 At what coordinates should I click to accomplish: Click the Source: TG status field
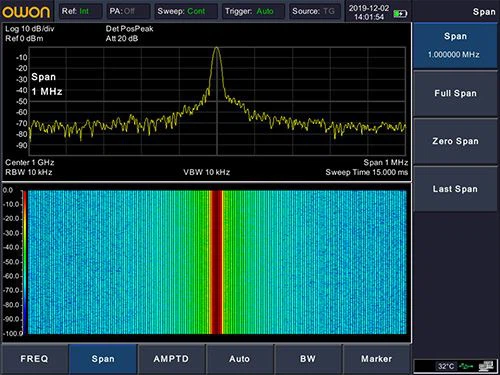tap(315, 11)
